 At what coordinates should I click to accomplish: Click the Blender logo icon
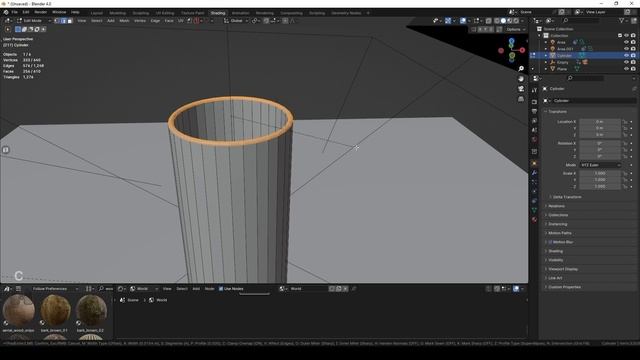pyautogui.click(x=6, y=12)
